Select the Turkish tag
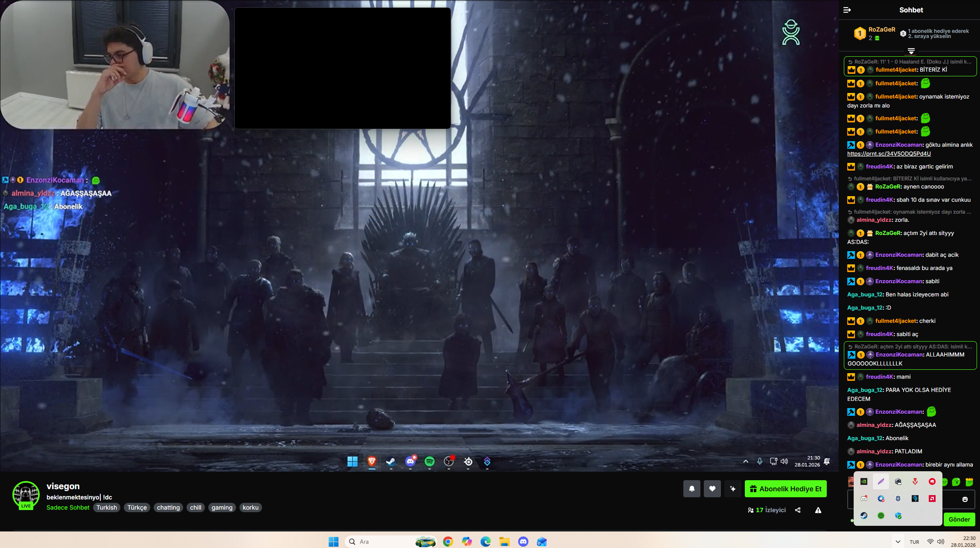Viewport: 980px width, 548px height. click(107, 507)
